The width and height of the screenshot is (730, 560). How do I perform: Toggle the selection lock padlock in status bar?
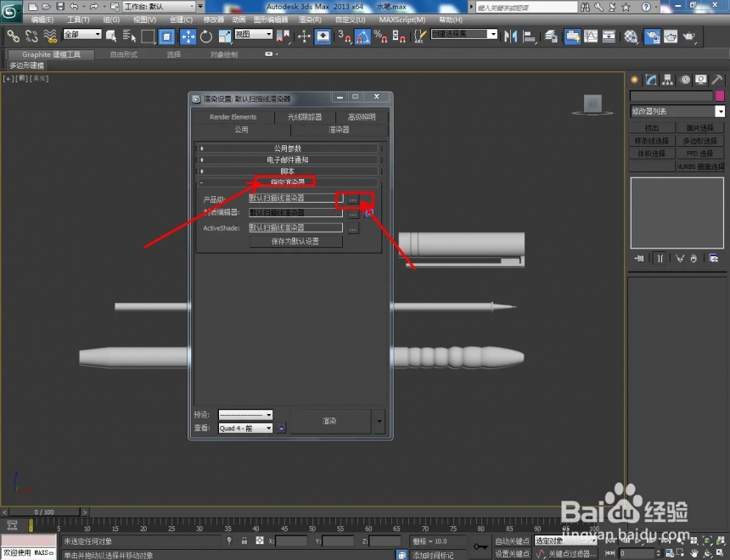244,540
